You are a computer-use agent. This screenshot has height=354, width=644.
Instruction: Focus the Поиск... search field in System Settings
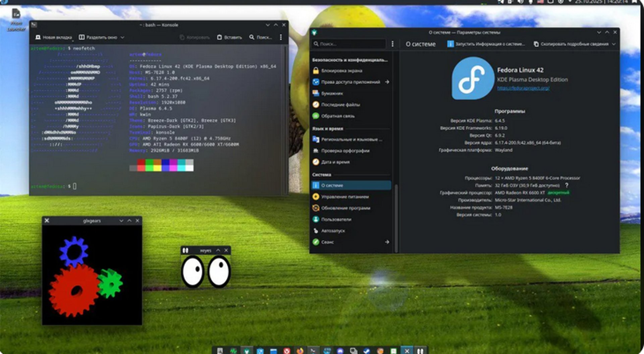click(x=349, y=44)
